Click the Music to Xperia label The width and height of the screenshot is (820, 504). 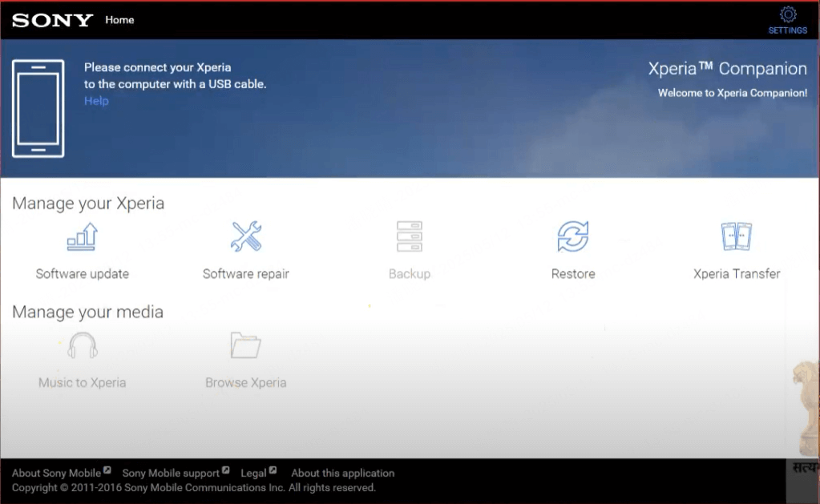tap(82, 383)
